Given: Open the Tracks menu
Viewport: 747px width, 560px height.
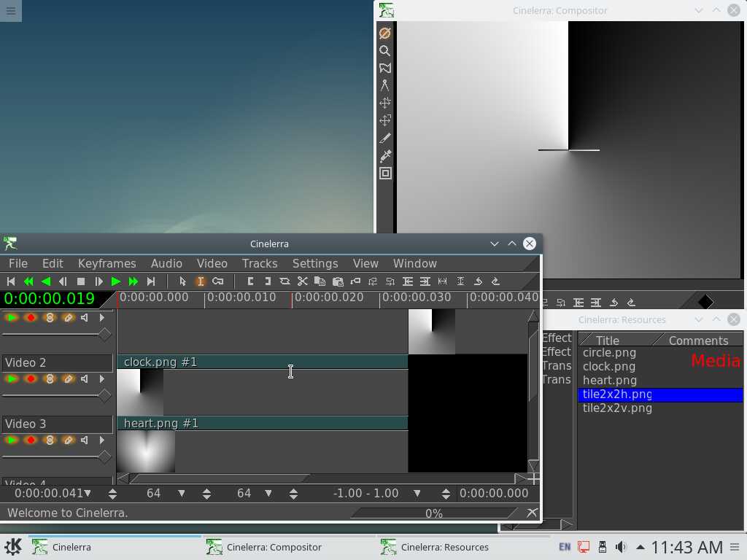Looking at the screenshot, I should pos(259,263).
